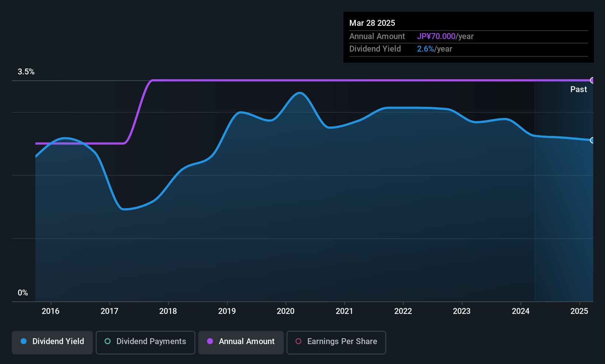Click the "Past" region label on the chart

(x=578, y=90)
